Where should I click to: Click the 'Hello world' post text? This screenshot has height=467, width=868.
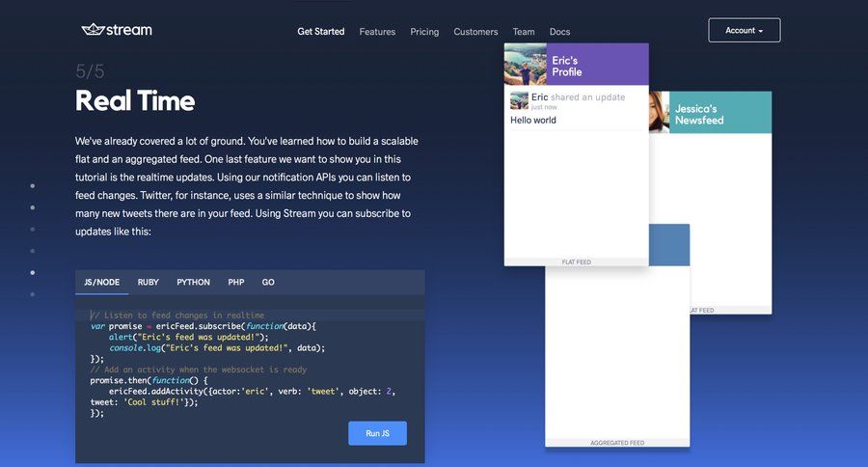[x=533, y=121]
